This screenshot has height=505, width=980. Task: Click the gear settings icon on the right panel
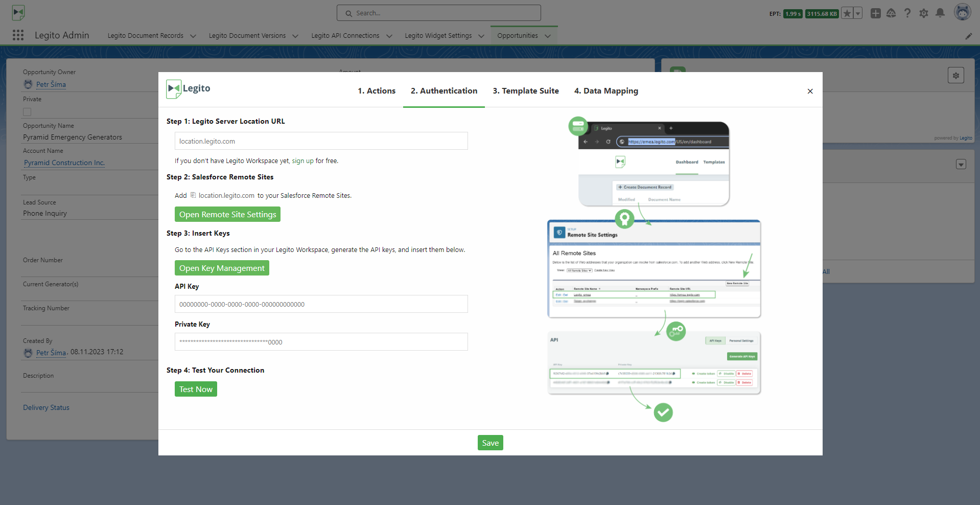click(956, 75)
